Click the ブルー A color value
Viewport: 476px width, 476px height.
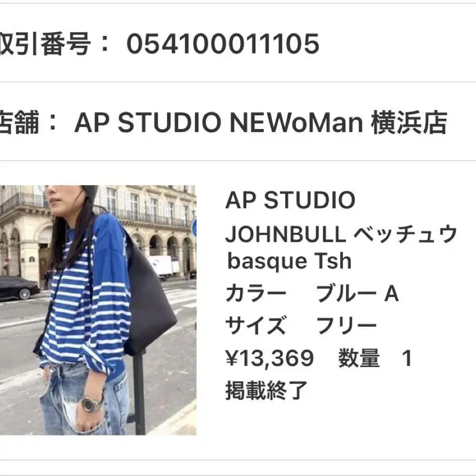358,294
